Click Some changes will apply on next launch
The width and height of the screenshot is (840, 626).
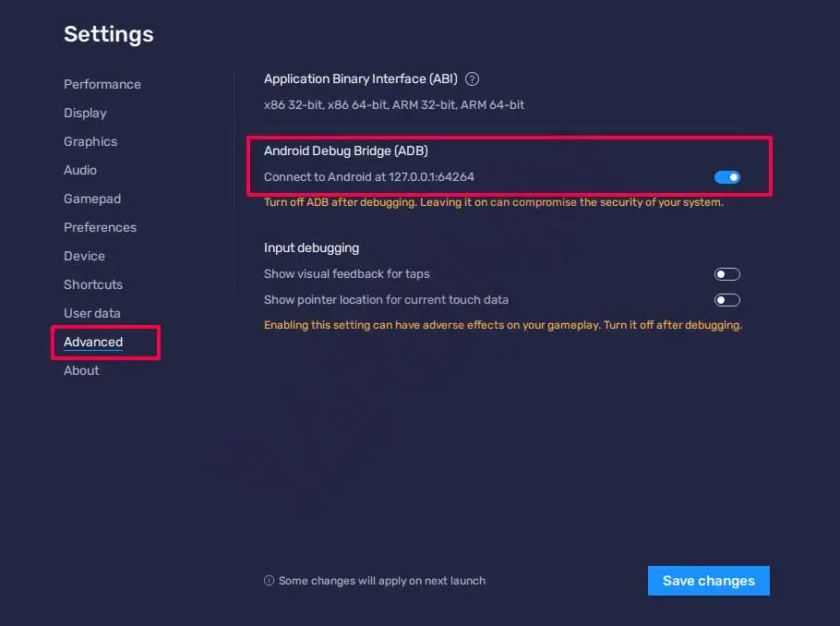click(x=382, y=581)
